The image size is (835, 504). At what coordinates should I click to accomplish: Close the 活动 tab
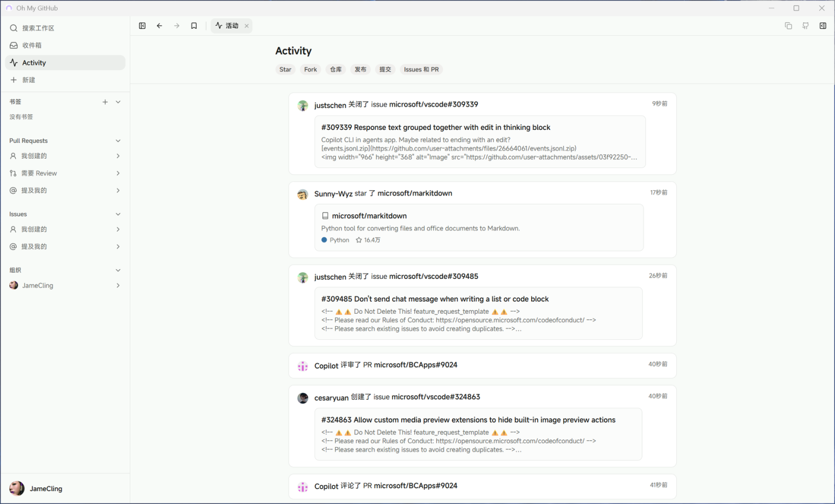click(247, 26)
